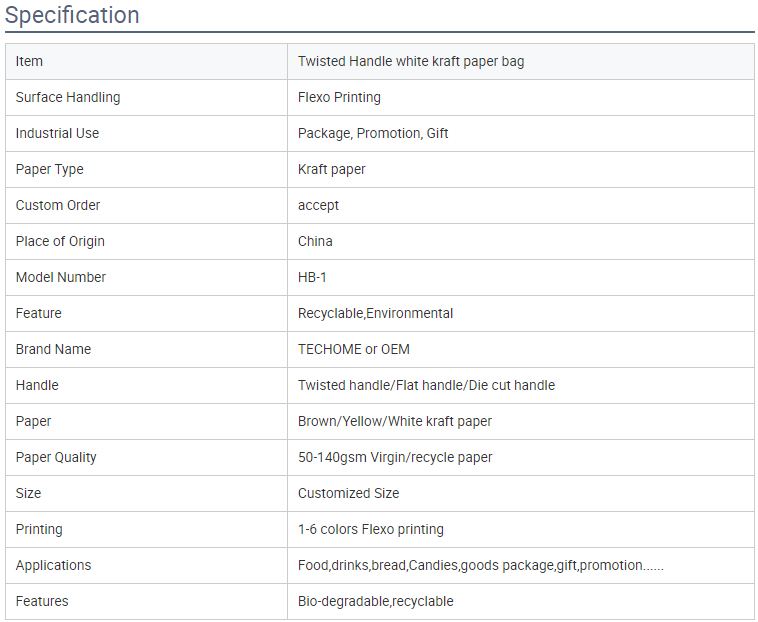The height and width of the screenshot is (622, 758).
Task: Select the Place of Origin 'China' cell
Action: [521, 241]
